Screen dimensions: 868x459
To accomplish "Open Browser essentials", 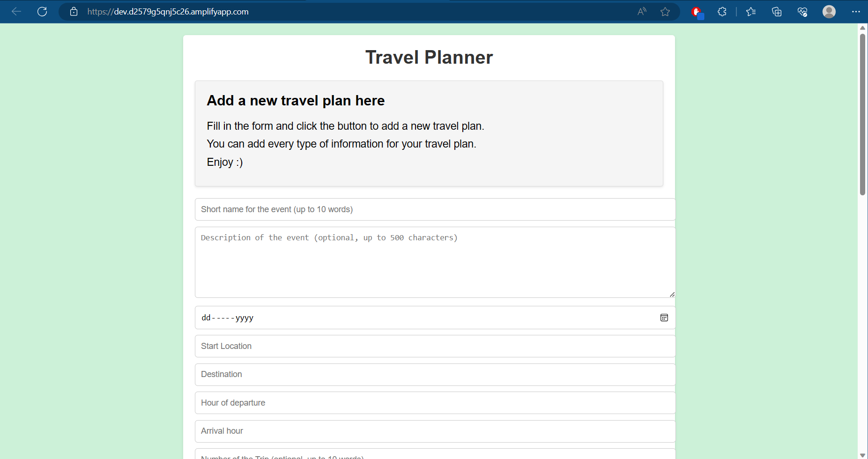I will 802,12.
